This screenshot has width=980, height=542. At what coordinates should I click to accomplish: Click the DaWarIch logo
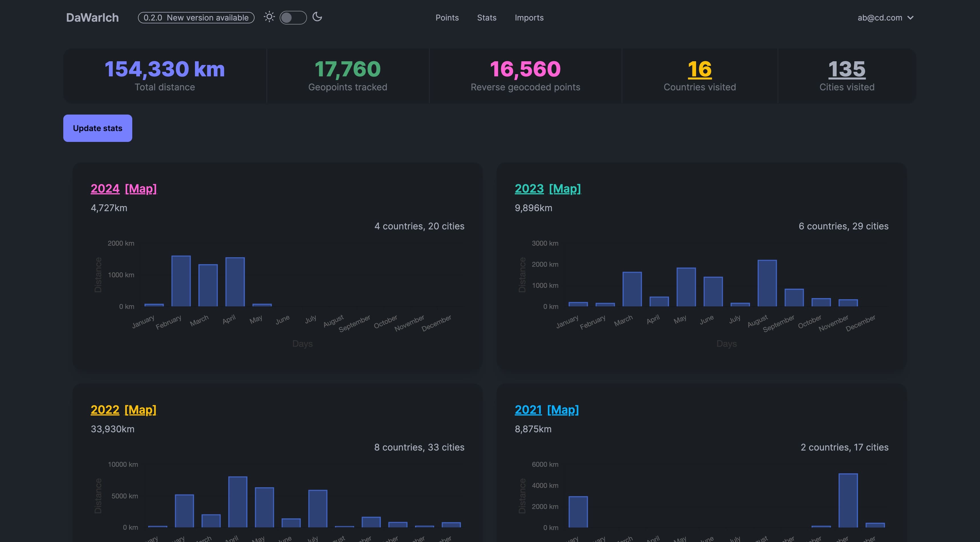click(x=92, y=17)
